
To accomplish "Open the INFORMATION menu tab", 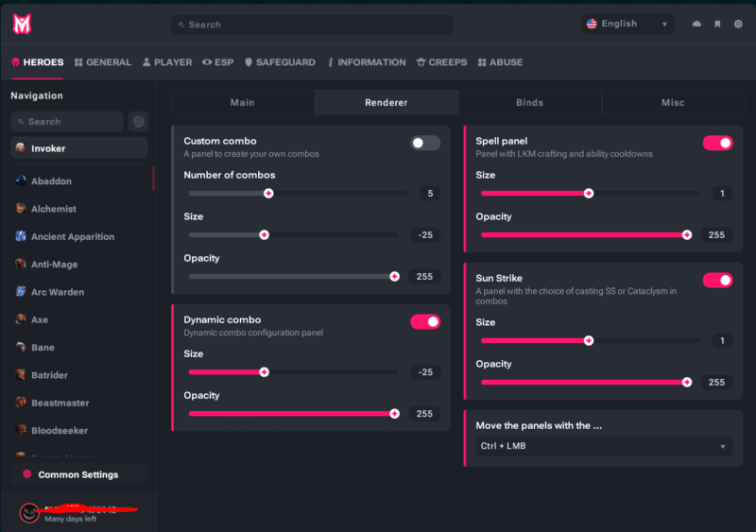I will coord(367,62).
